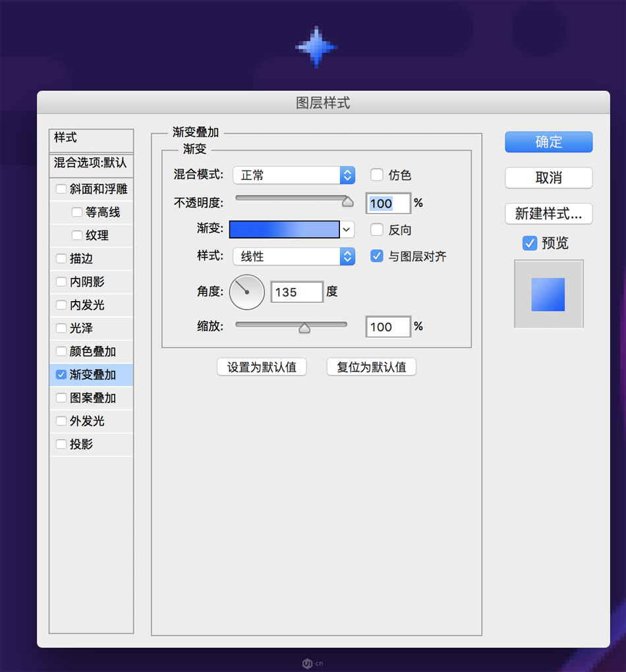The width and height of the screenshot is (626, 672).
Task: Uncheck 与图层对齐 align with layer
Action: tap(377, 256)
